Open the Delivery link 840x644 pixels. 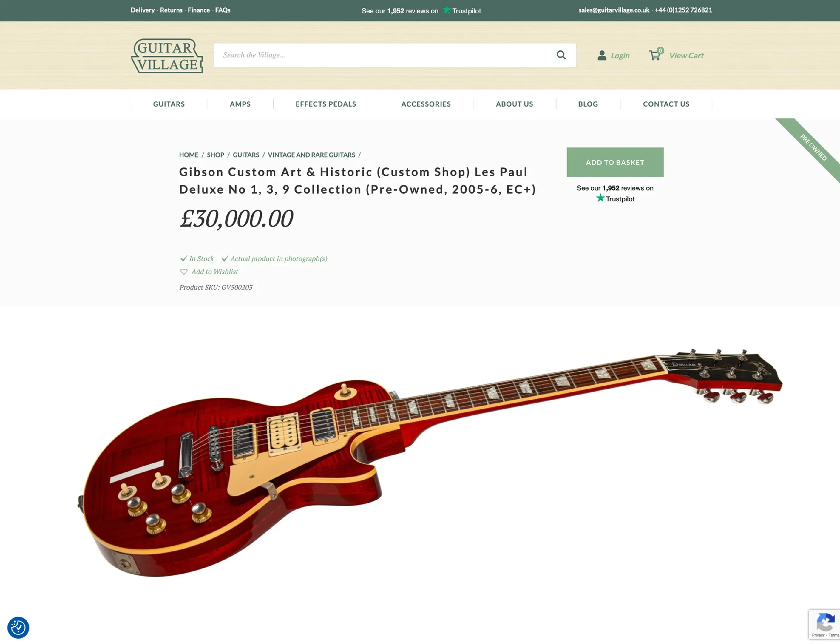143,10
